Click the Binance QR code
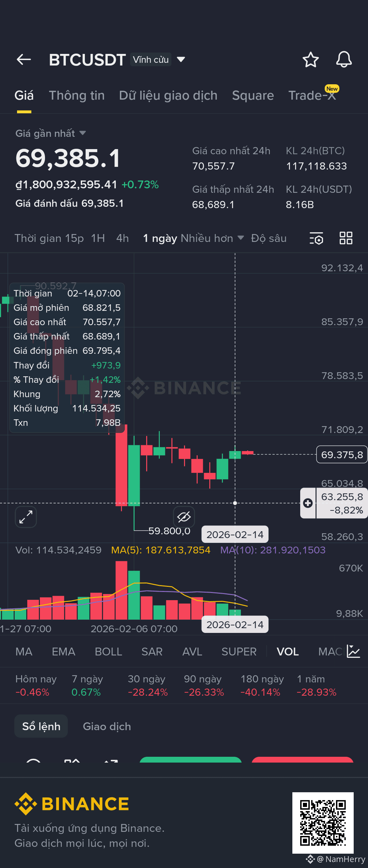Image resolution: width=368 pixels, height=868 pixels. point(323,823)
